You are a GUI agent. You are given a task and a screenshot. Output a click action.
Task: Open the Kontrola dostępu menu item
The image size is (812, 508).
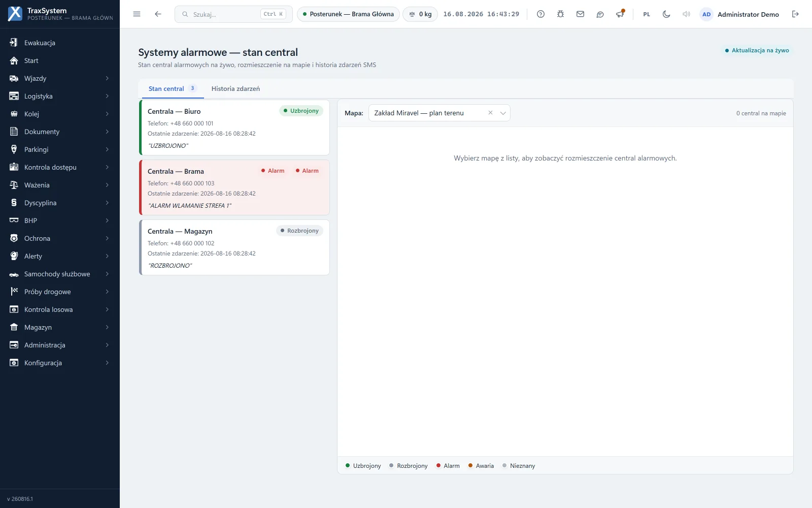[x=60, y=167]
